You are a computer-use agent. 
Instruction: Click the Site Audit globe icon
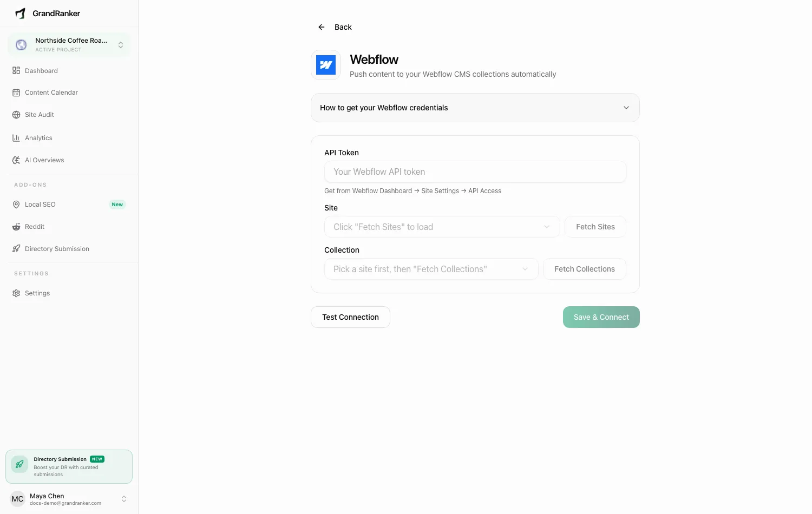16,115
